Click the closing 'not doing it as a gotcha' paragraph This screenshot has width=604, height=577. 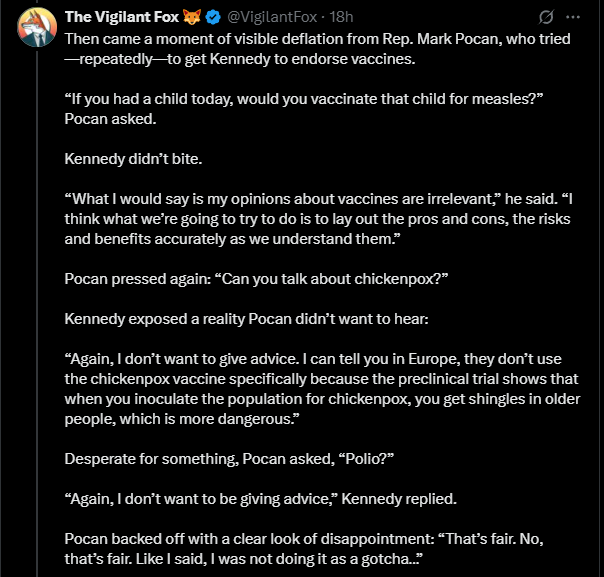[304, 549]
